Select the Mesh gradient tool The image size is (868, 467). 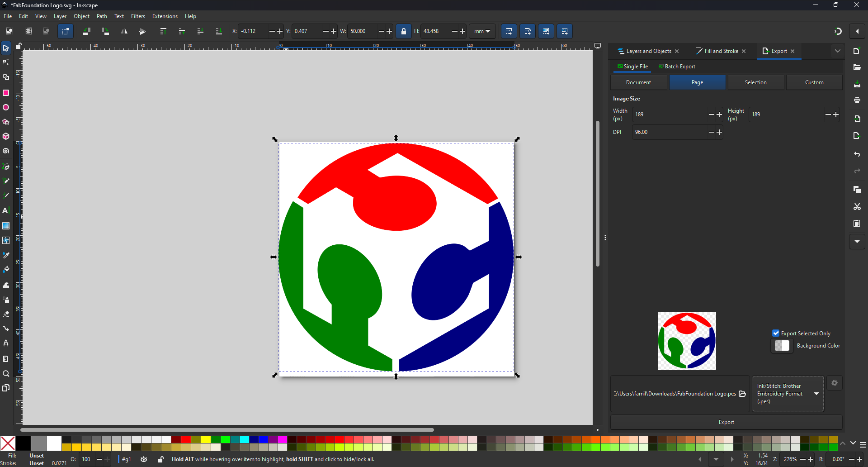tap(6, 240)
